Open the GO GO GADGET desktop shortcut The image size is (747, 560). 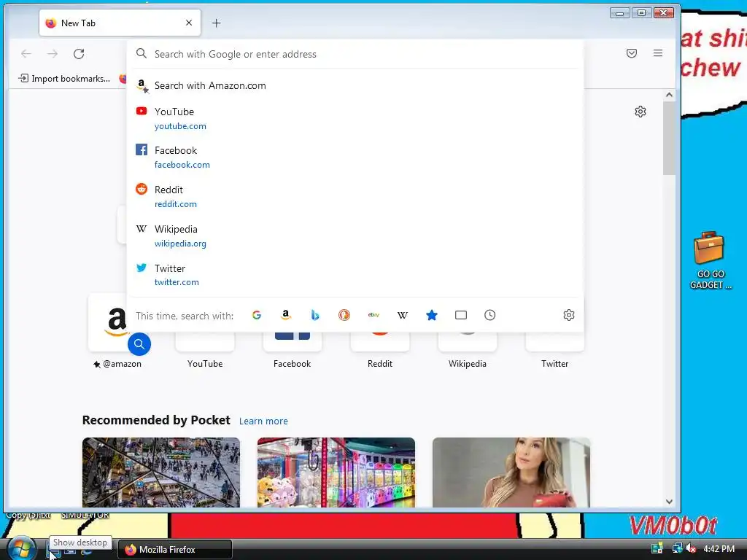coord(710,260)
